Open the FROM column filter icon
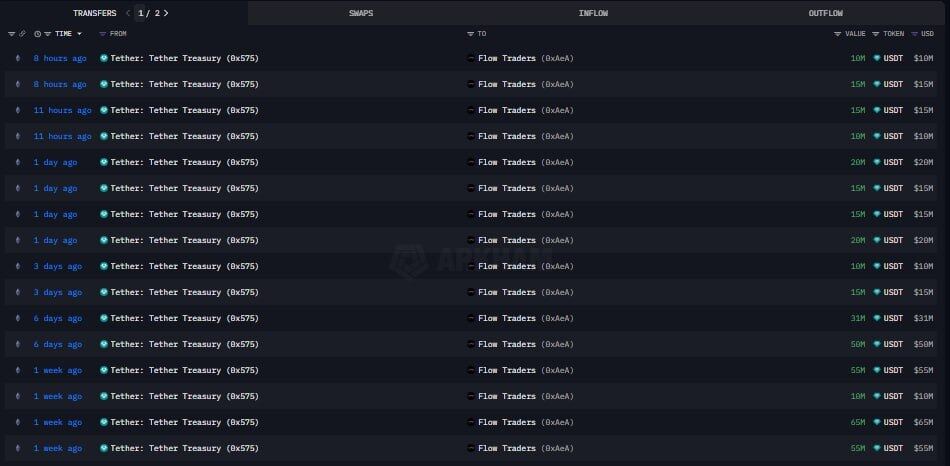The width and height of the screenshot is (950, 466). 102,34
